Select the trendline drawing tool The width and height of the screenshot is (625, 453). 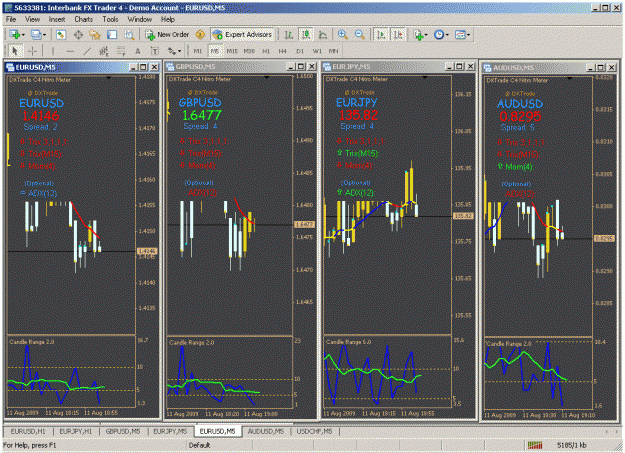[x=87, y=51]
